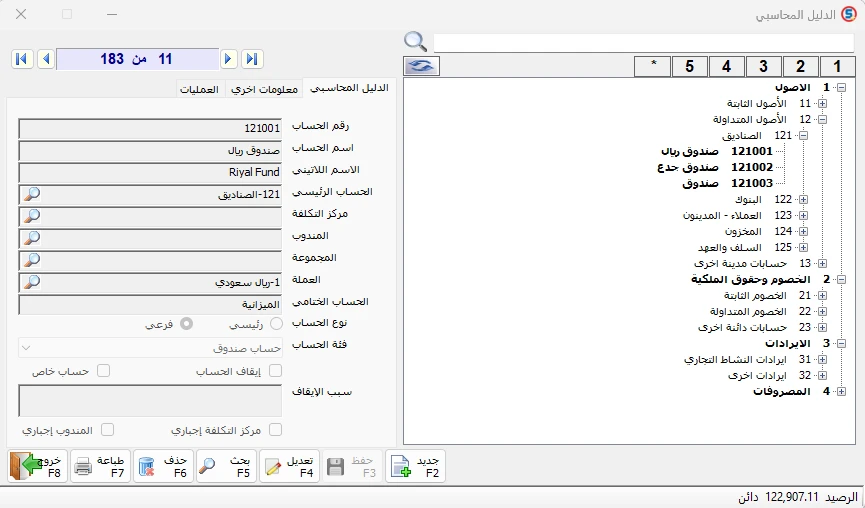The height and width of the screenshot is (508, 865).
Task: Expand the المخزون node 124
Action: pyautogui.click(x=804, y=231)
